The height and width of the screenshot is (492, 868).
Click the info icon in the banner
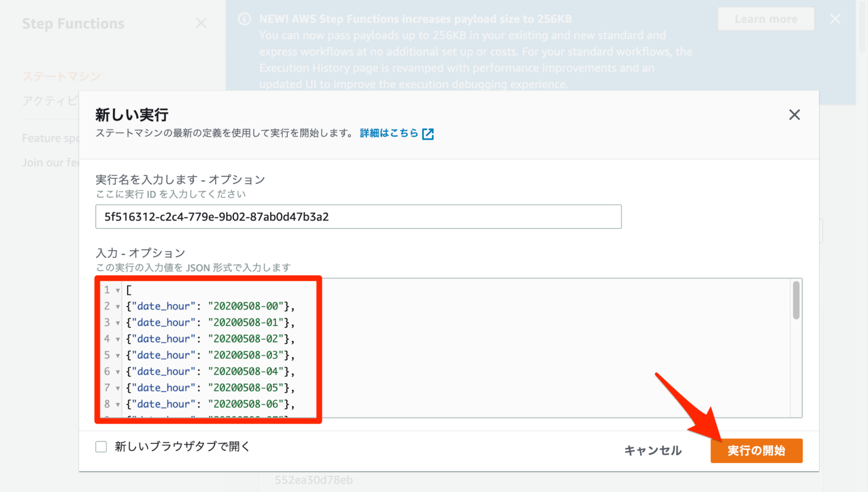coord(244,19)
